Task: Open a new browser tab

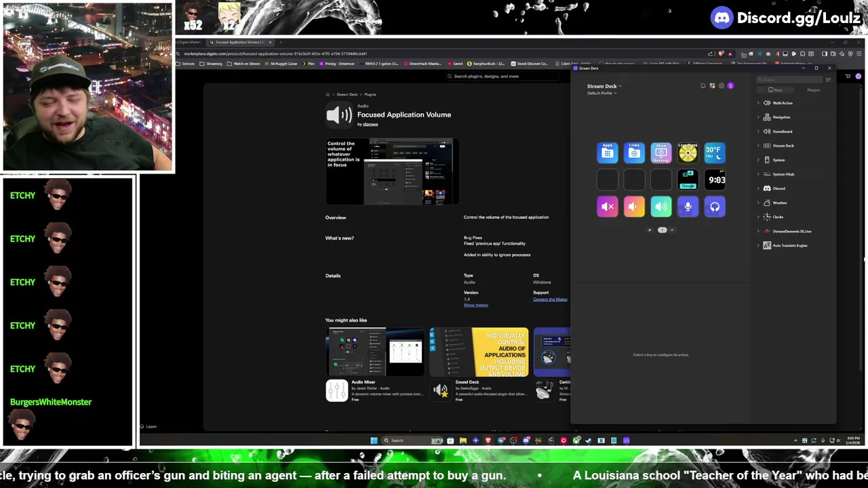Action: tap(281, 42)
